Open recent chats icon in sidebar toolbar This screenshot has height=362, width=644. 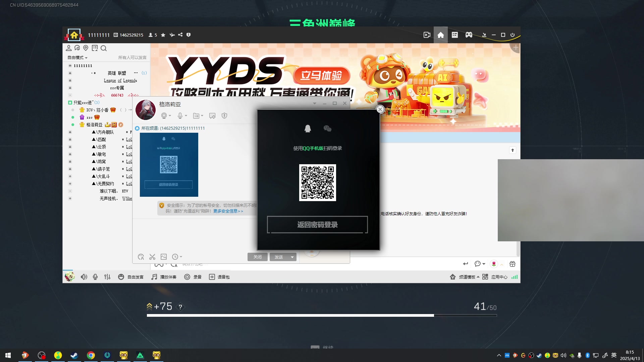77,48
